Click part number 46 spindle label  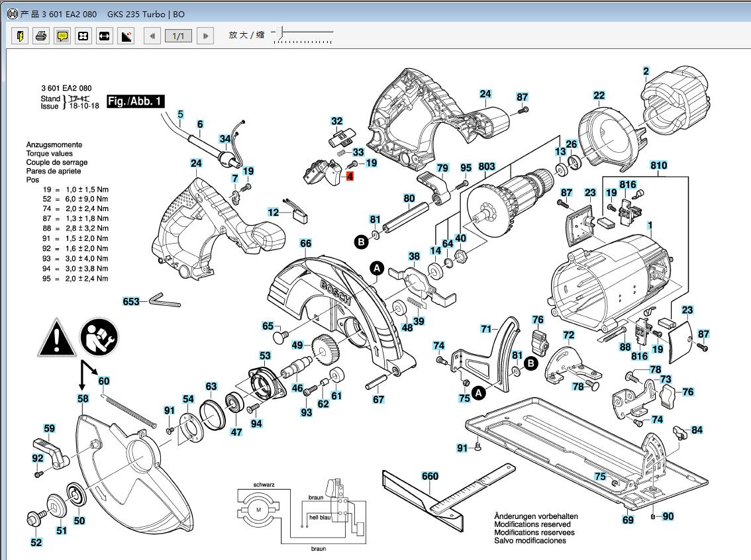tap(297, 388)
